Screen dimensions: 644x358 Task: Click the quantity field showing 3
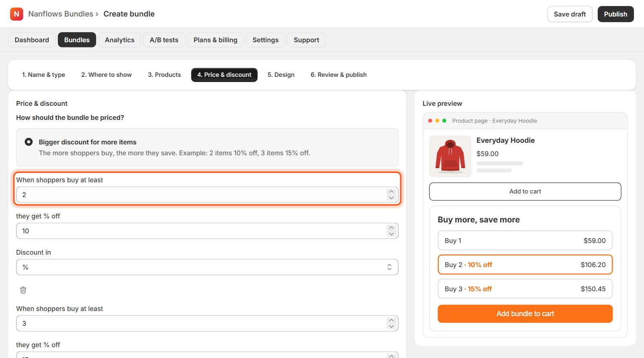click(x=207, y=323)
